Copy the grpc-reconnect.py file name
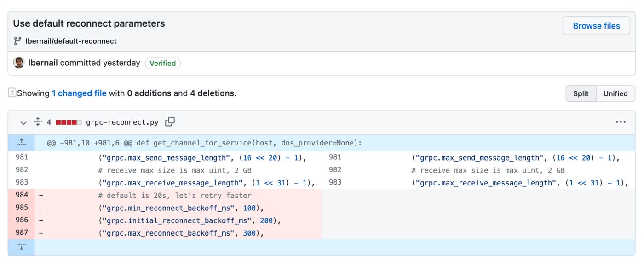 pos(170,122)
